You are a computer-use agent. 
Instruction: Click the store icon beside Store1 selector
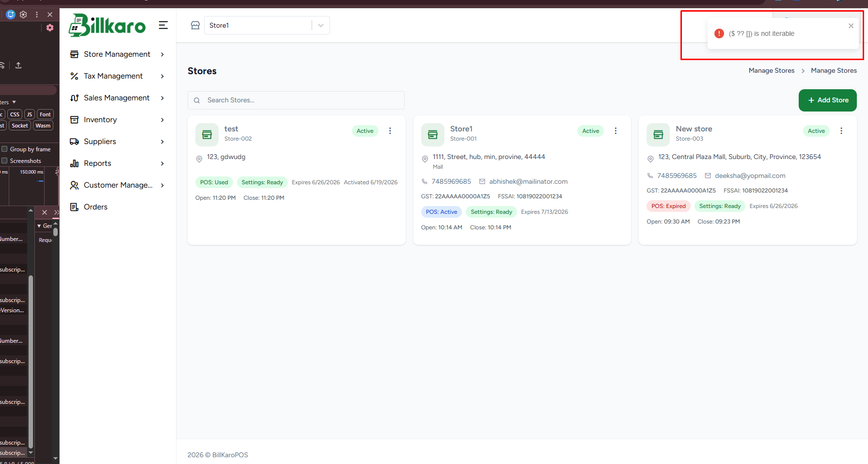[x=195, y=25]
